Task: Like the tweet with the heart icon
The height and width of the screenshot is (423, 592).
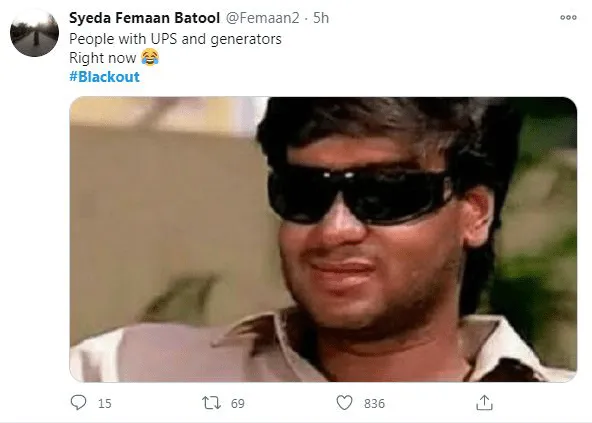Action: (344, 403)
